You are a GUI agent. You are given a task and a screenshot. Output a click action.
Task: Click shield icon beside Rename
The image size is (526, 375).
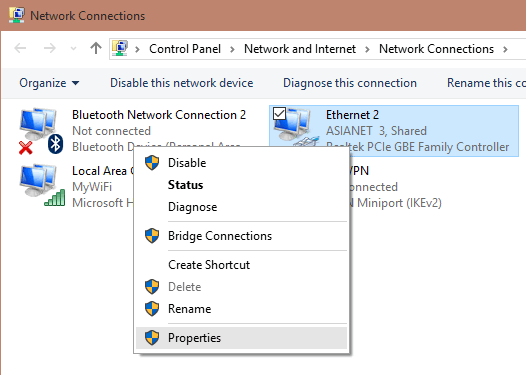152,309
